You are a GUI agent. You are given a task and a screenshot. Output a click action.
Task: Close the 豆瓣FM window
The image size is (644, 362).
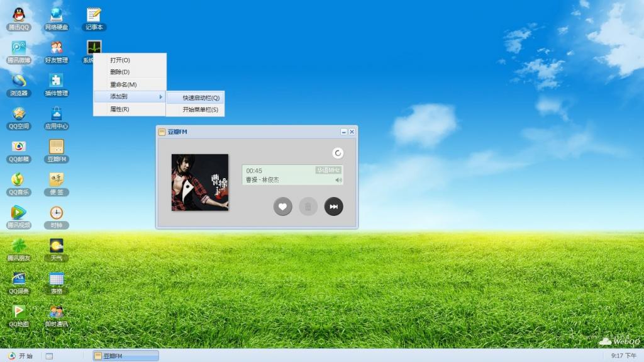tap(352, 132)
